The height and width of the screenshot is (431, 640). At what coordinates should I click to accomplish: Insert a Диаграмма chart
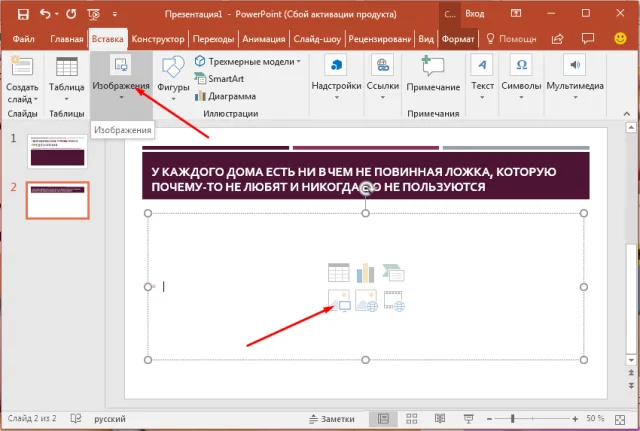coord(225,96)
